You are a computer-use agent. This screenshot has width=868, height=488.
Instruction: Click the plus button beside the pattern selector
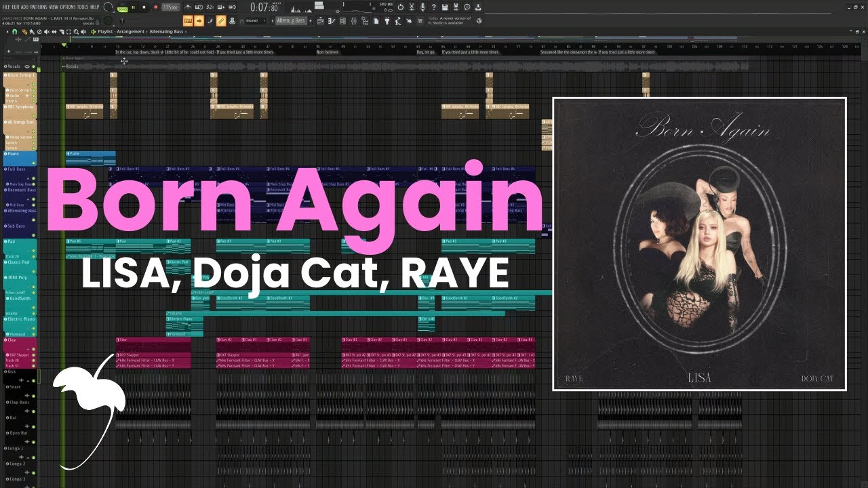(x=310, y=21)
